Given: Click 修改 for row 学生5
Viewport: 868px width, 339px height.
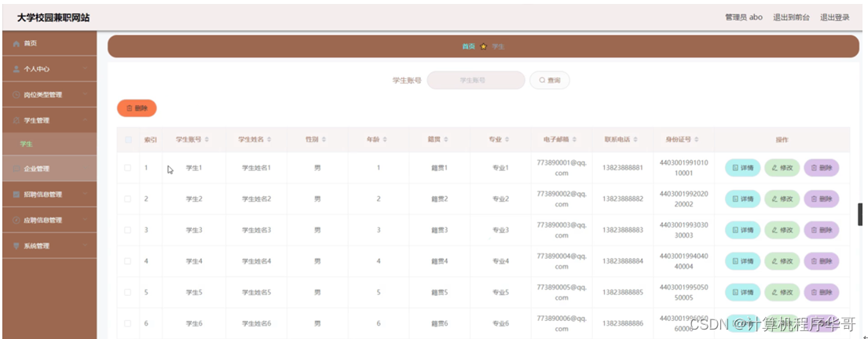Looking at the screenshot, I should (x=782, y=292).
